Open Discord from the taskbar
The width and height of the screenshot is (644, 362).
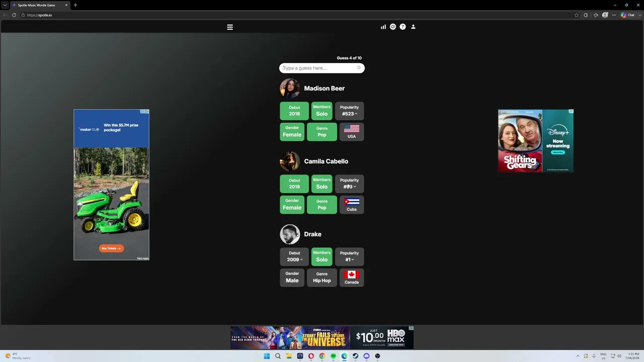(x=366, y=356)
